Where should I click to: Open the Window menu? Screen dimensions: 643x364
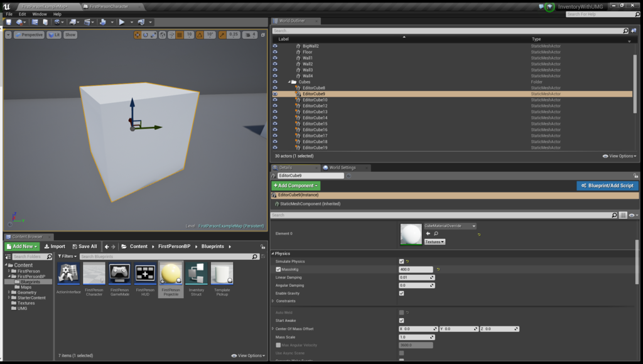[x=40, y=14]
